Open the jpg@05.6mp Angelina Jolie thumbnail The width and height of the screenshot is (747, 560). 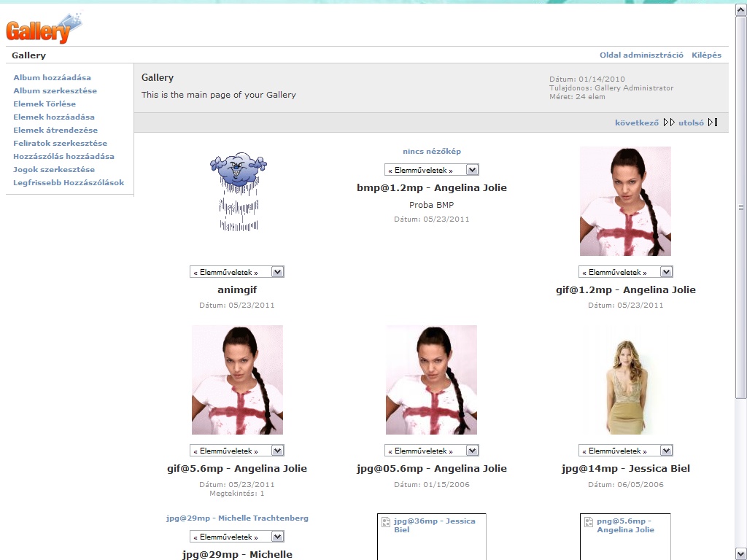[x=432, y=379]
